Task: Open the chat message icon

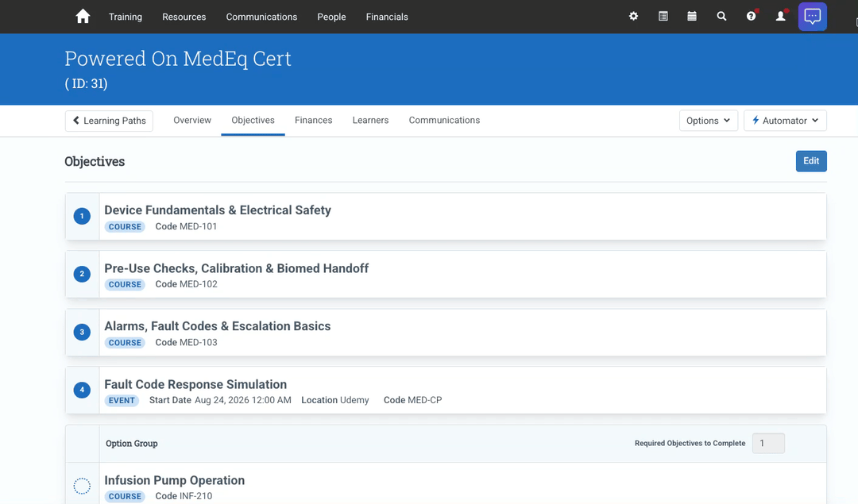Action: 812,17
